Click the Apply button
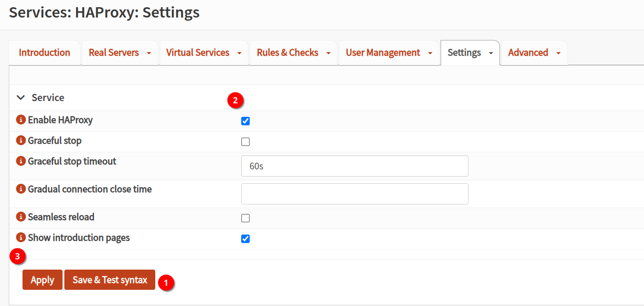 click(x=42, y=280)
